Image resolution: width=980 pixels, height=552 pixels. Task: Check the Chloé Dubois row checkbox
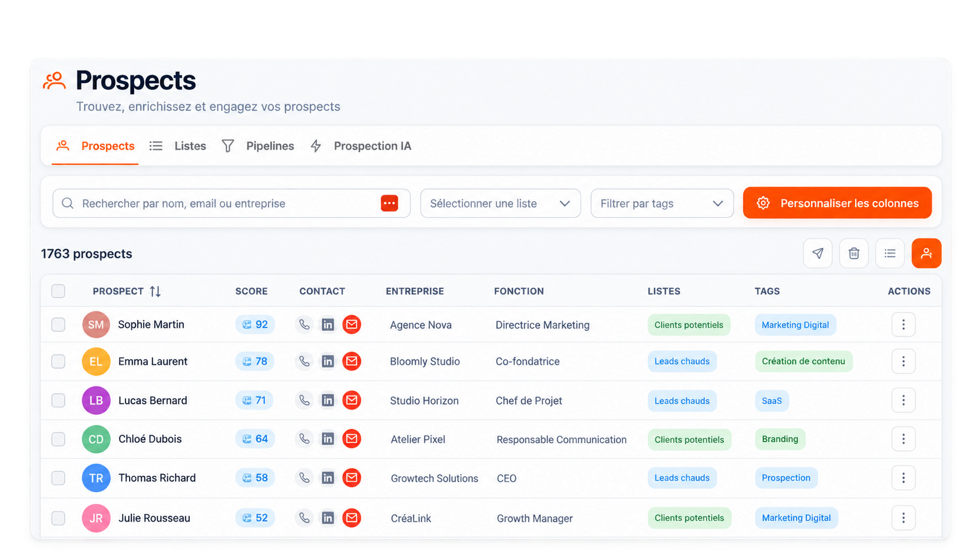[x=58, y=439]
